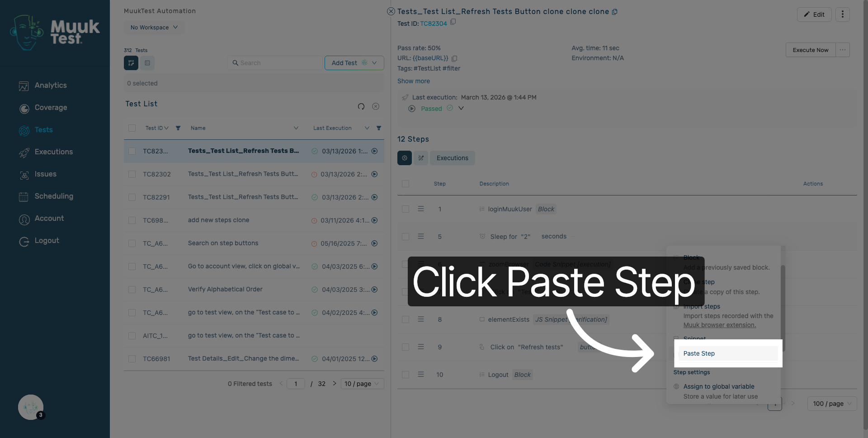Image resolution: width=868 pixels, height=438 pixels.
Task: Toggle the select-all tests checkbox
Action: 132,128
